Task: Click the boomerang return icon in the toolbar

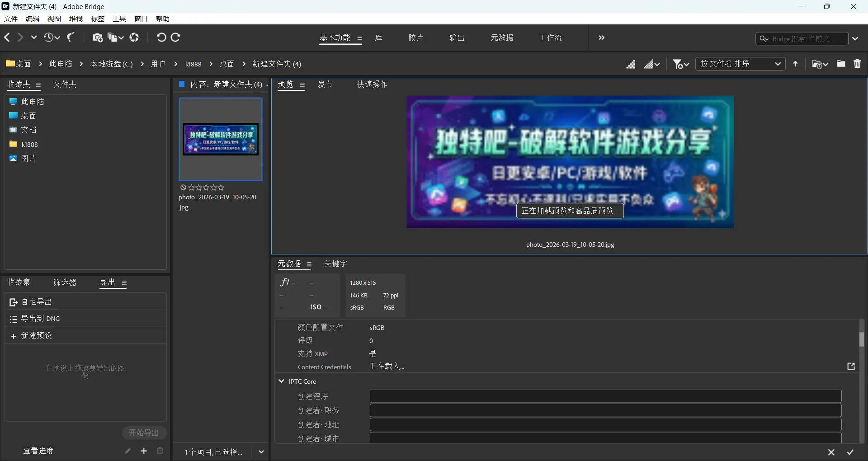Action: [70, 38]
